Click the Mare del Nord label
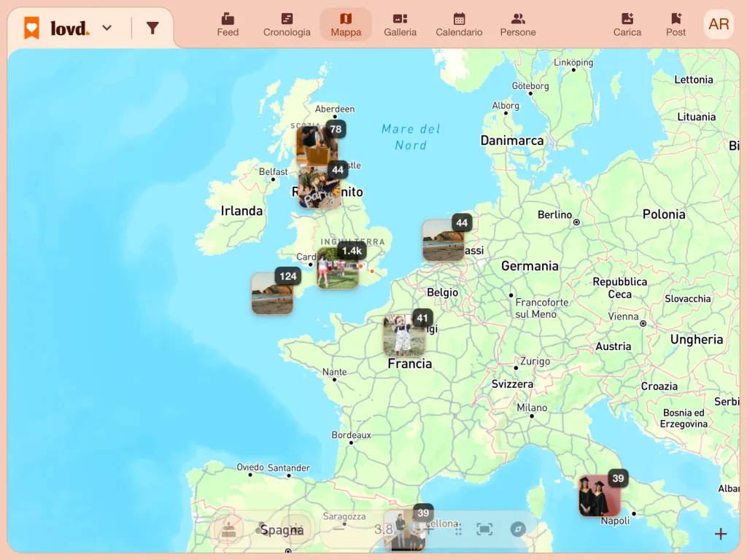 point(411,137)
